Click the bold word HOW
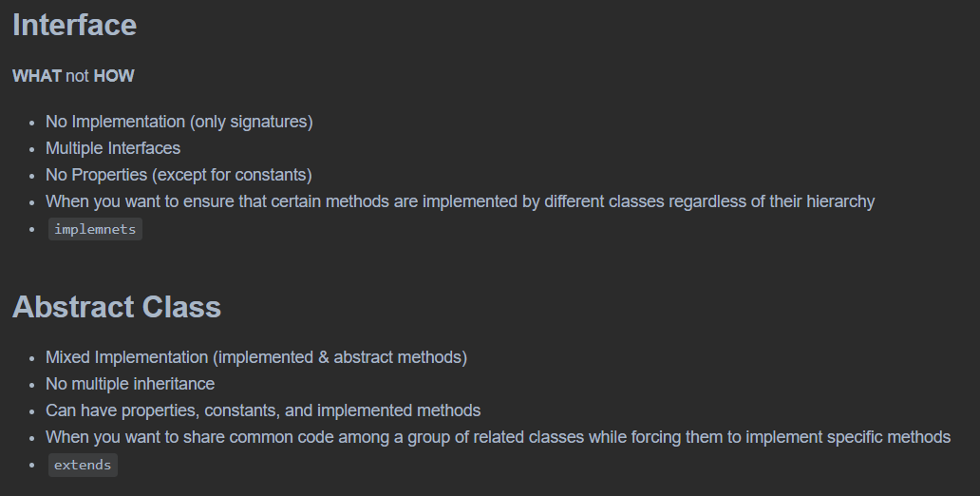The image size is (980, 496). coord(114,76)
